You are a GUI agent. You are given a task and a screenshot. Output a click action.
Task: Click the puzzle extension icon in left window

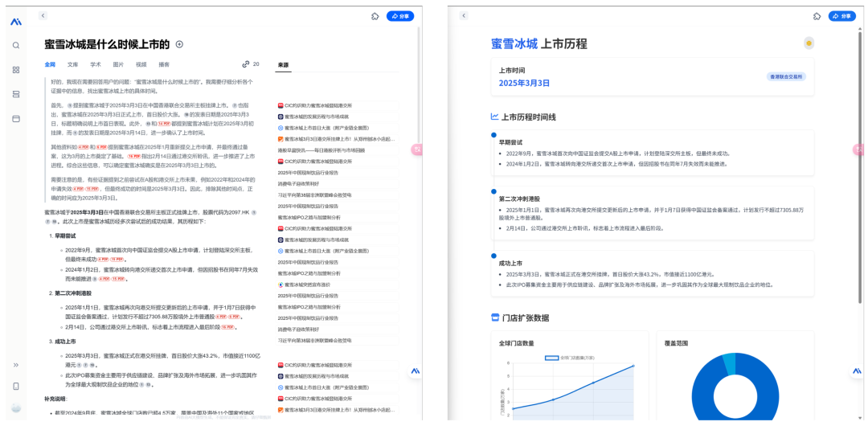pyautogui.click(x=375, y=16)
